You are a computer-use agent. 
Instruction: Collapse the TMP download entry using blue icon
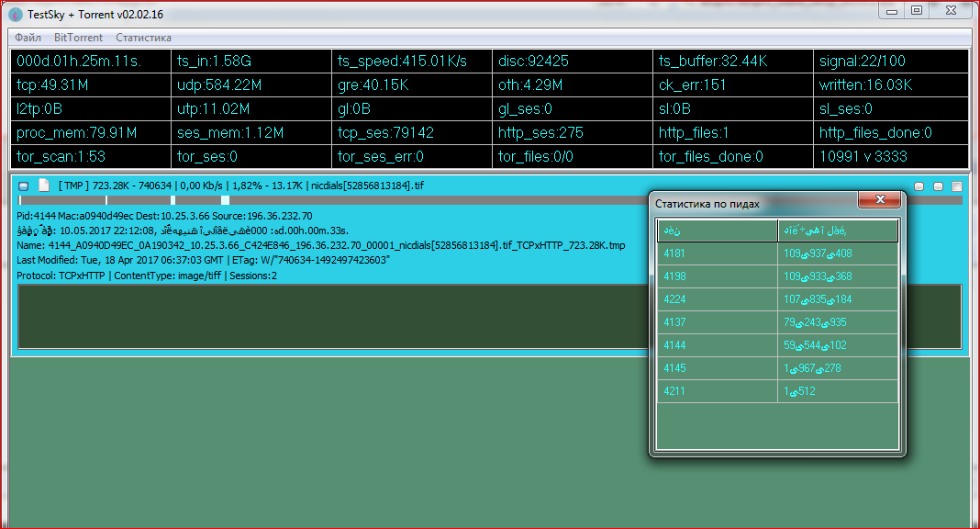point(24,186)
